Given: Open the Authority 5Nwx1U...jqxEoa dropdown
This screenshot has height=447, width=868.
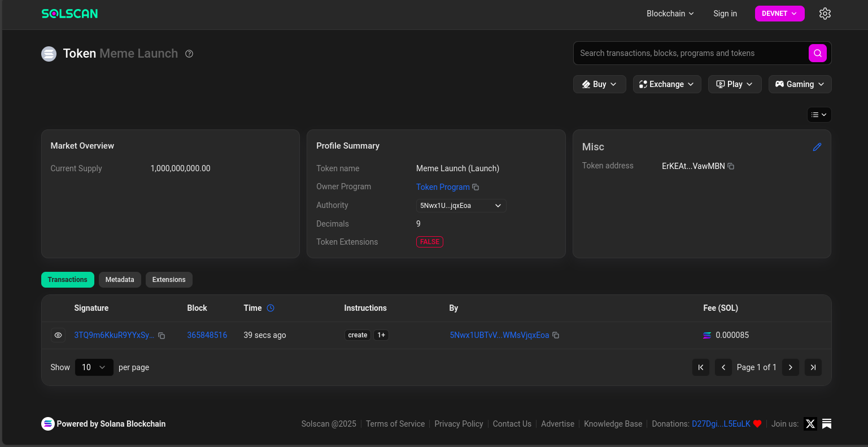Looking at the screenshot, I should [x=461, y=206].
